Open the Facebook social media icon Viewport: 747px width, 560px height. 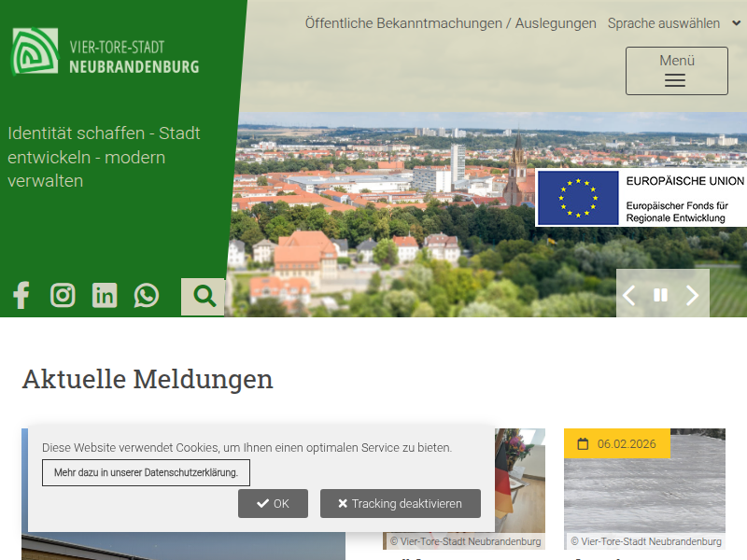21,296
